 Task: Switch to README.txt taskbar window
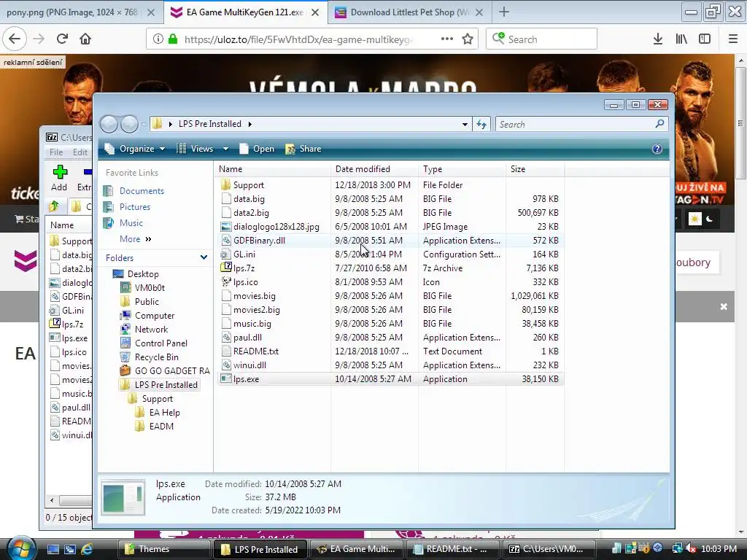point(452,549)
